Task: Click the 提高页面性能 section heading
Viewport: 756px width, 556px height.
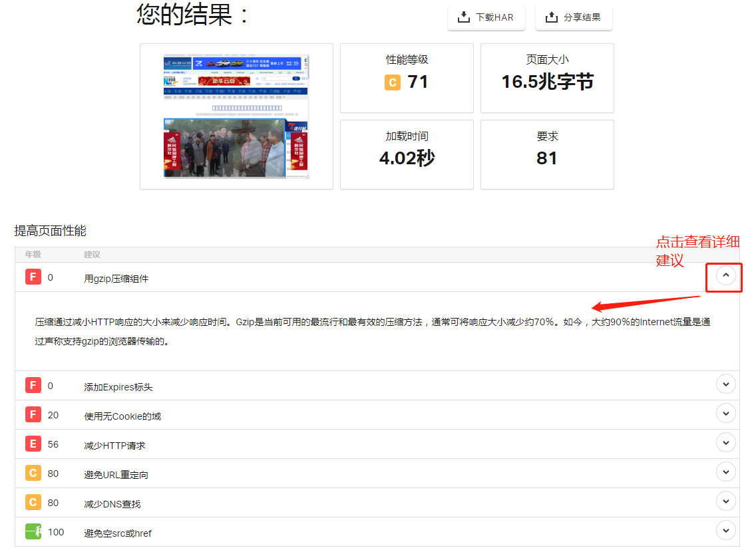Action: click(50, 231)
